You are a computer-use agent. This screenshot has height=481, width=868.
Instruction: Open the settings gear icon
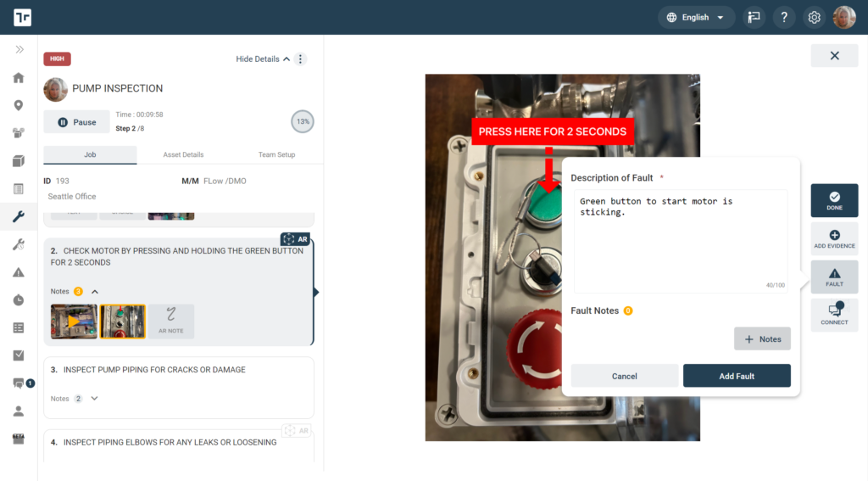(x=814, y=17)
